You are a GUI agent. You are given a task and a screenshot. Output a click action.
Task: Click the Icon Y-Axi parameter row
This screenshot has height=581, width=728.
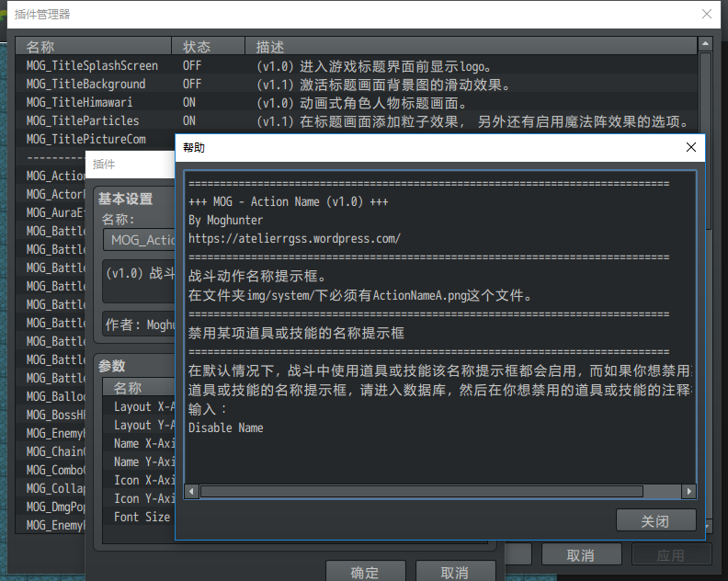click(139, 498)
